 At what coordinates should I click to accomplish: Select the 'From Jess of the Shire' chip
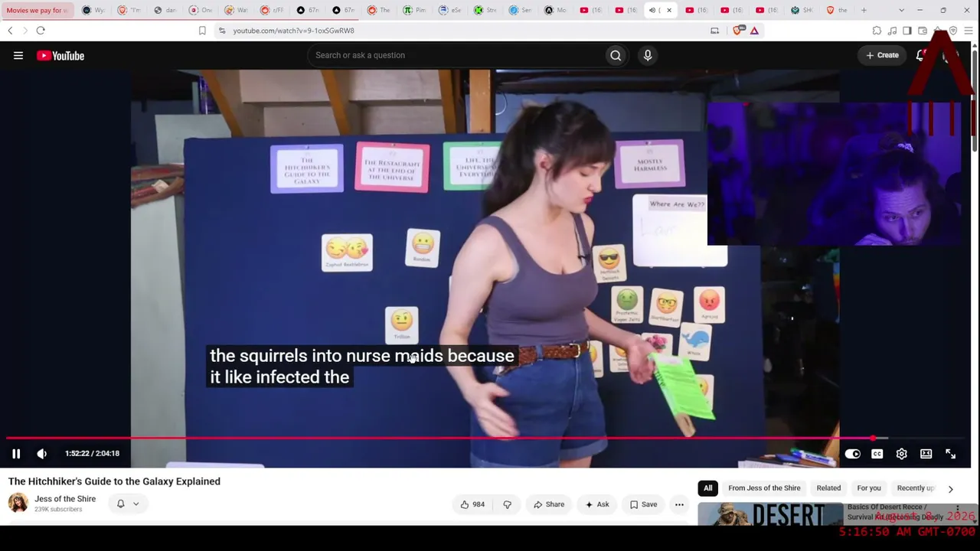point(764,488)
